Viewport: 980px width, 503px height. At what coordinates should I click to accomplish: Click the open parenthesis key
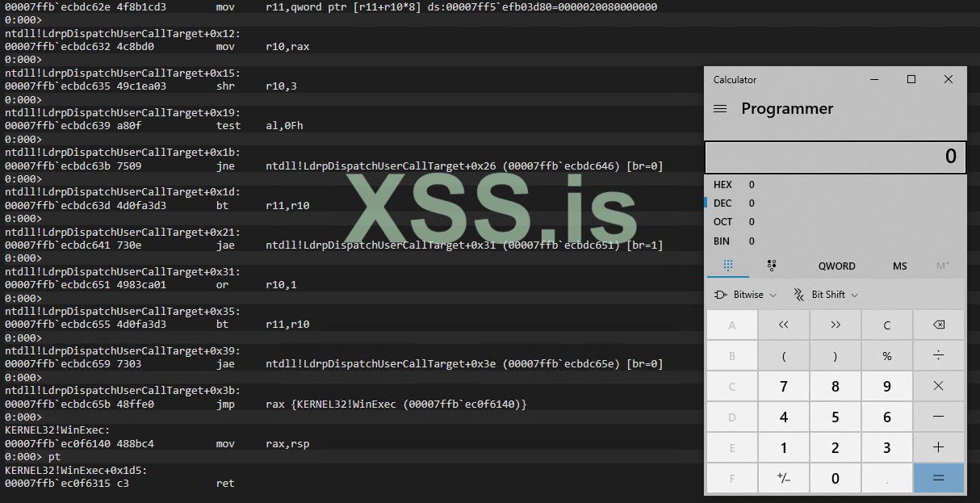[783, 355]
